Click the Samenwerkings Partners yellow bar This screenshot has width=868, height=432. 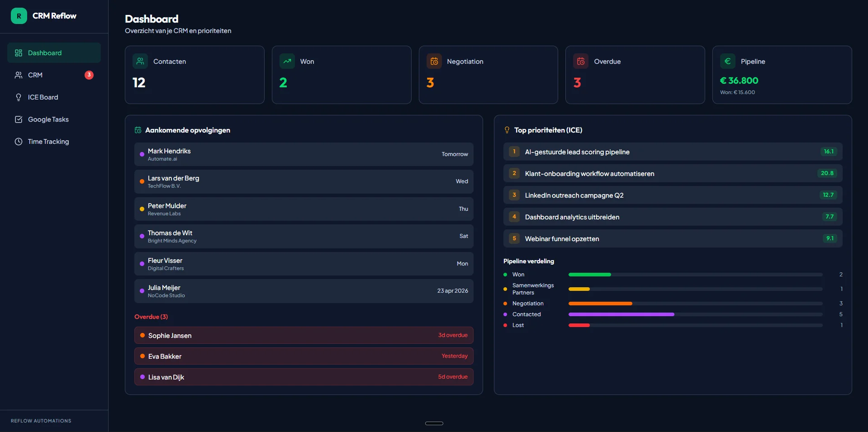(x=579, y=289)
